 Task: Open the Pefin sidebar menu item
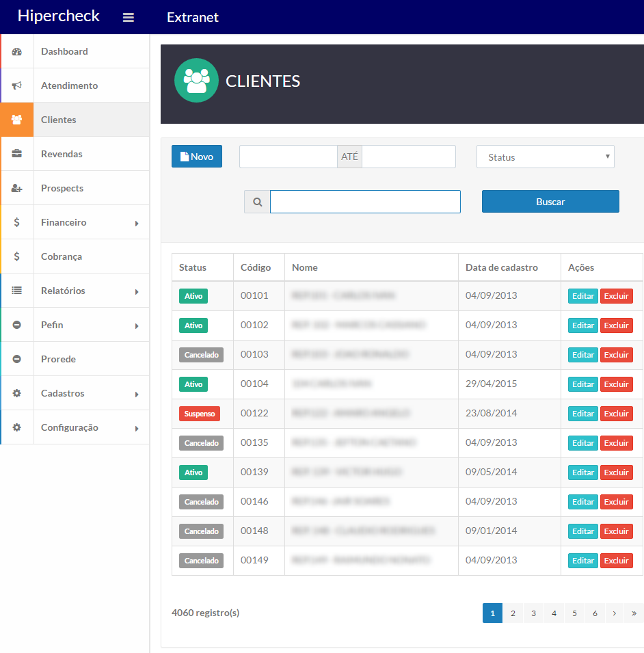coord(52,325)
